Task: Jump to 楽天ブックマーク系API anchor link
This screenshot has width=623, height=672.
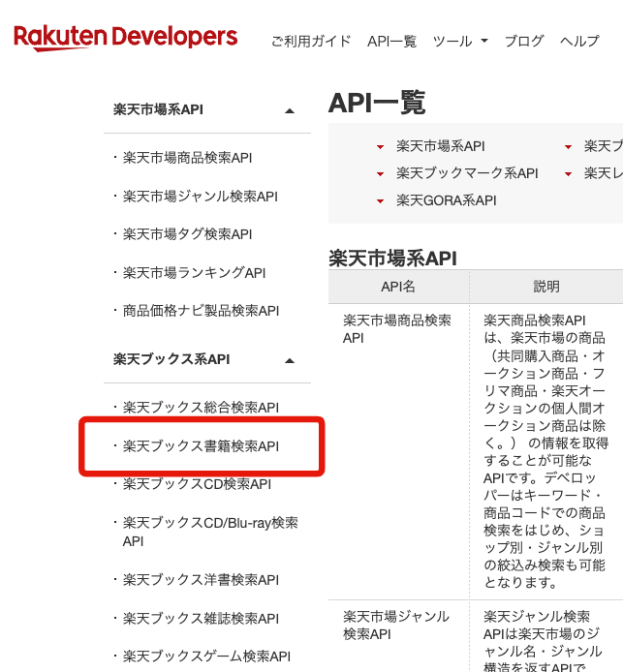Action: [x=467, y=173]
